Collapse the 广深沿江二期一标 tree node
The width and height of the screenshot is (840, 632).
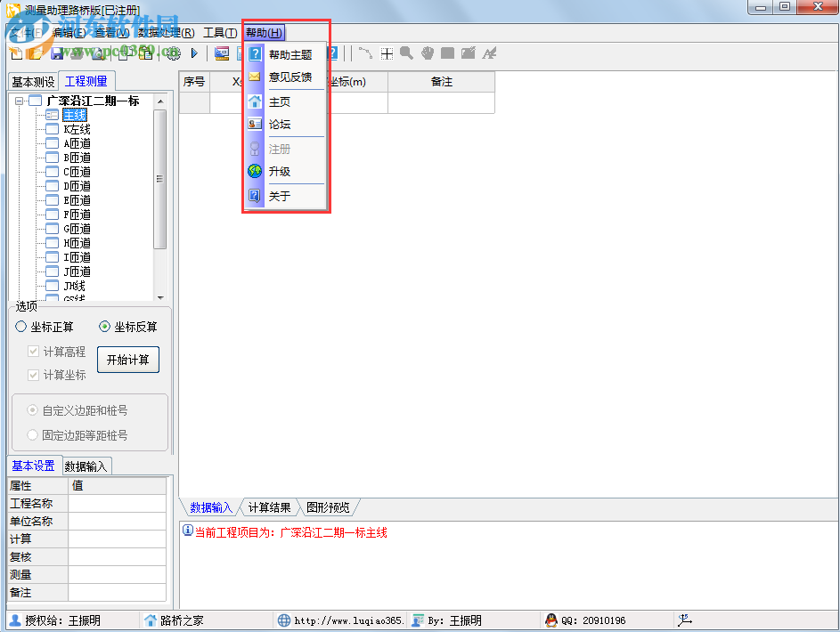click(20, 101)
